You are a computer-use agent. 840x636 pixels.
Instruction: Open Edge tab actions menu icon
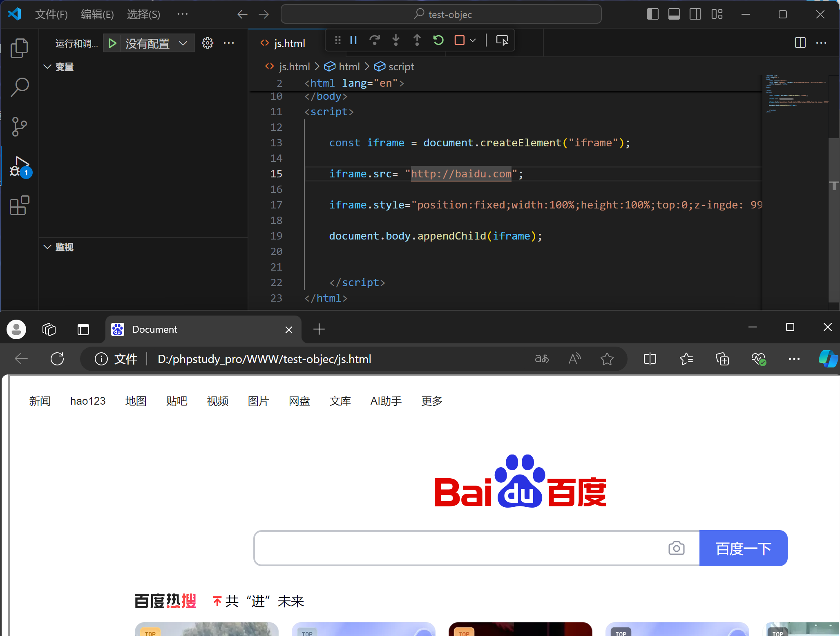click(83, 329)
